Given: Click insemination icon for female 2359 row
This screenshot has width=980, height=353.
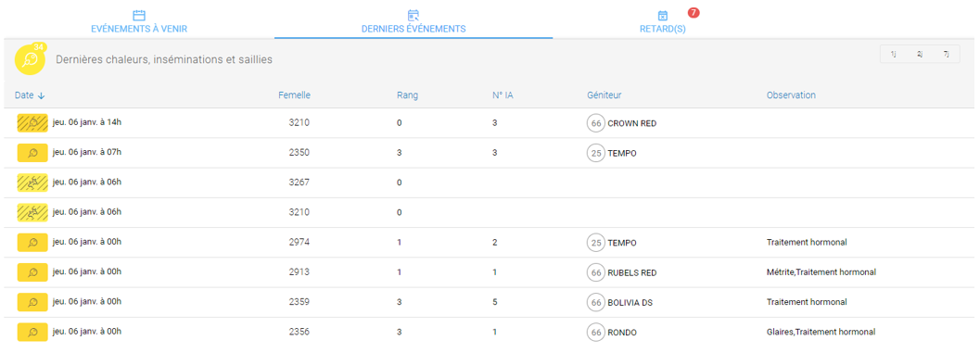Looking at the screenshot, I should pyautogui.click(x=32, y=302).
